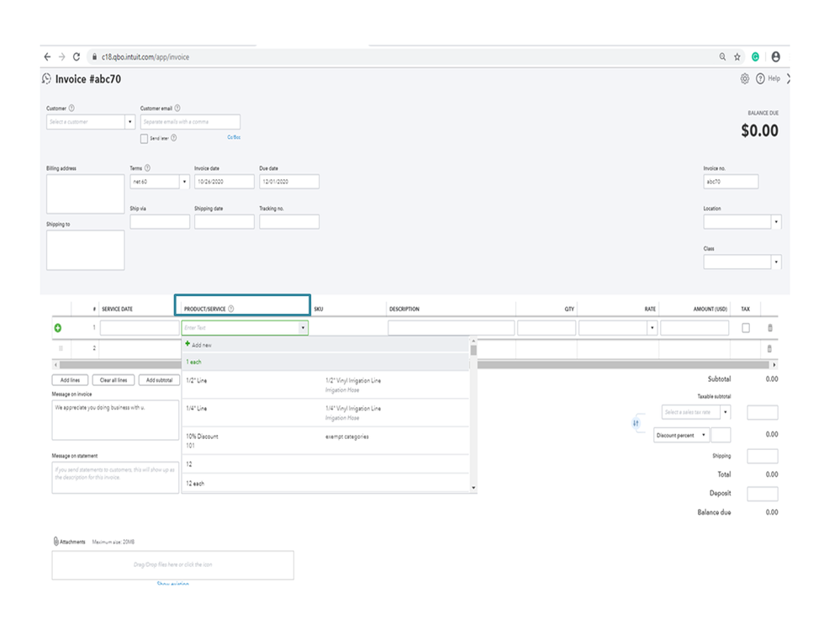Open the invoice history clock icon
This screenshot has width=840, height=630.
(x=46, y=79)
